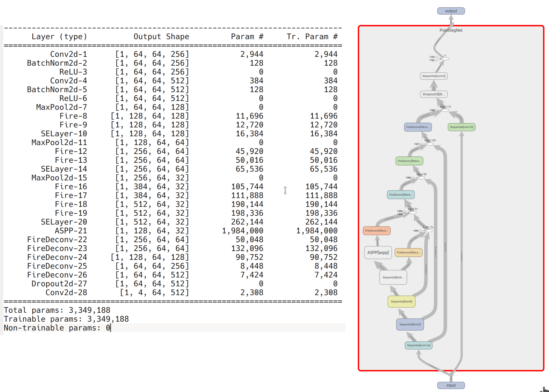Select the green FireDeconv node
Screen dimensions: 549x392
click(x=409, y=161)
